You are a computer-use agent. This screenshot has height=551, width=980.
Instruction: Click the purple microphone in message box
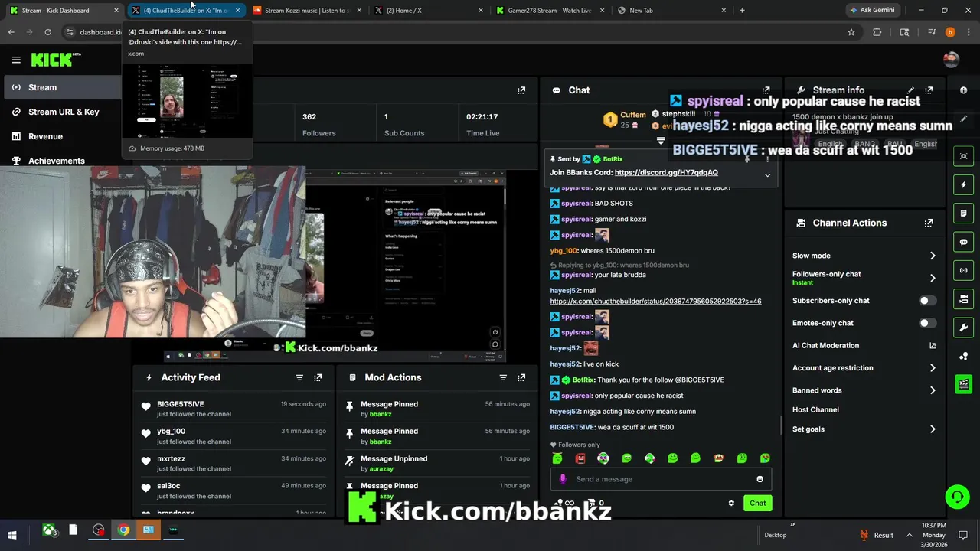click(563, 479)
